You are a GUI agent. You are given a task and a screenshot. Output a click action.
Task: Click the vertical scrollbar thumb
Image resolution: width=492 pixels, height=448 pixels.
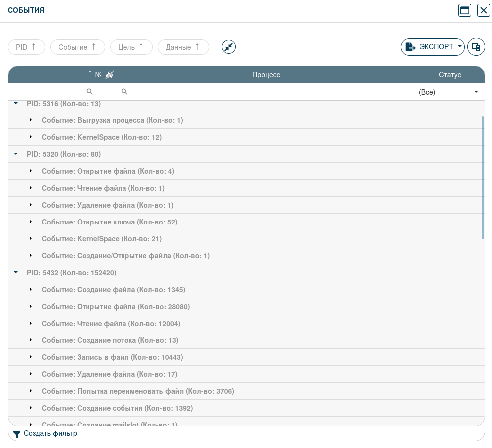483,178
